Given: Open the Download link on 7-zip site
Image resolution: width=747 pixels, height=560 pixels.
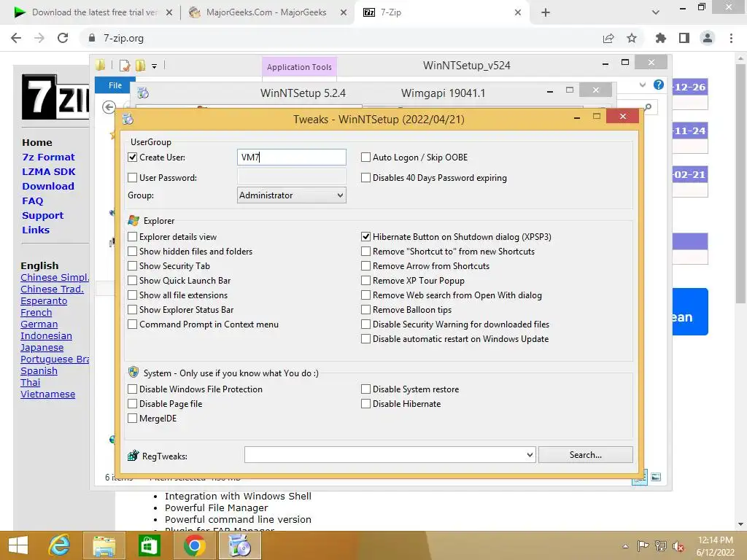Looking at the screenshot, I should coord(48,186).
